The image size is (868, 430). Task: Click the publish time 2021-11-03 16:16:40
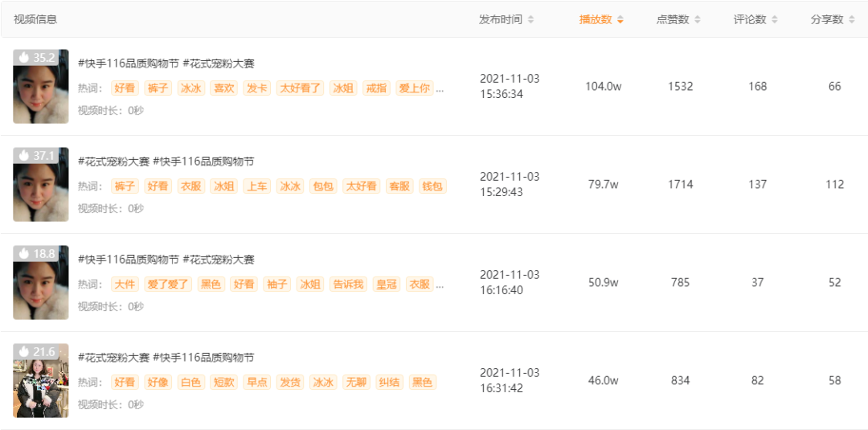point(510,282)
